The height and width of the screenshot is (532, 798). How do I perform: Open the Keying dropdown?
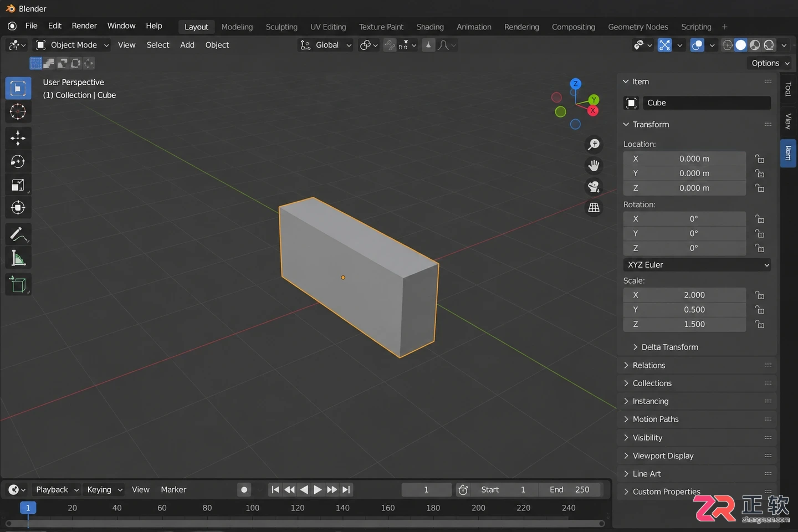tap(105, 490)
